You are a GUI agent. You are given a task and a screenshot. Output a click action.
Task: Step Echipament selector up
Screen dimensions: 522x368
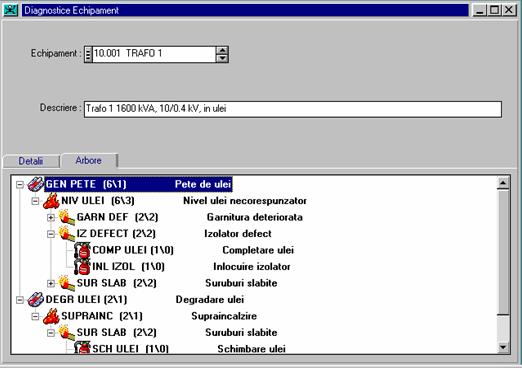[x=222, y=50]
